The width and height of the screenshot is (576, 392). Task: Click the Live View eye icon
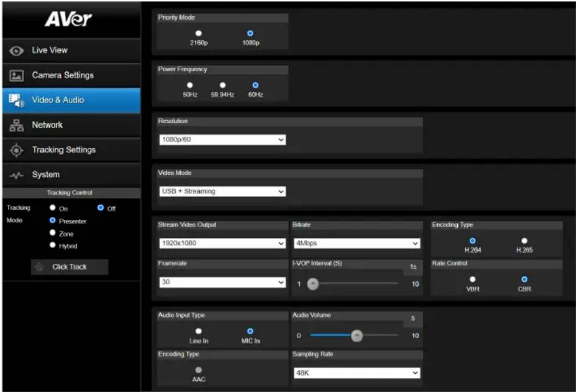click(17, 51)
